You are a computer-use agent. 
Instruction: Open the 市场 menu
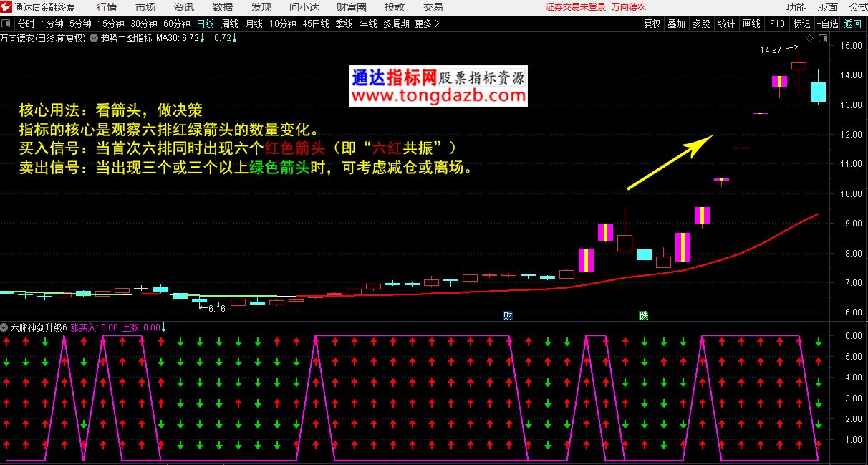(145, 7)
